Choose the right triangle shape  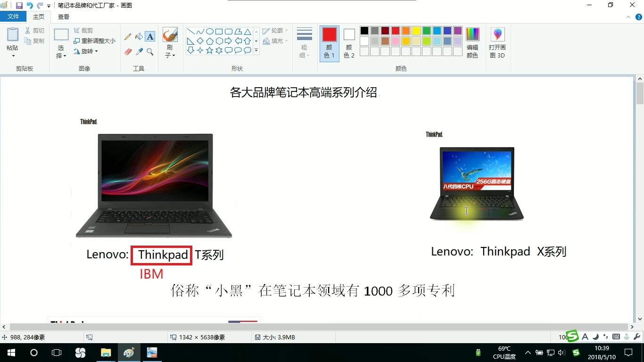pyautogui.click(x=191, y=41)
